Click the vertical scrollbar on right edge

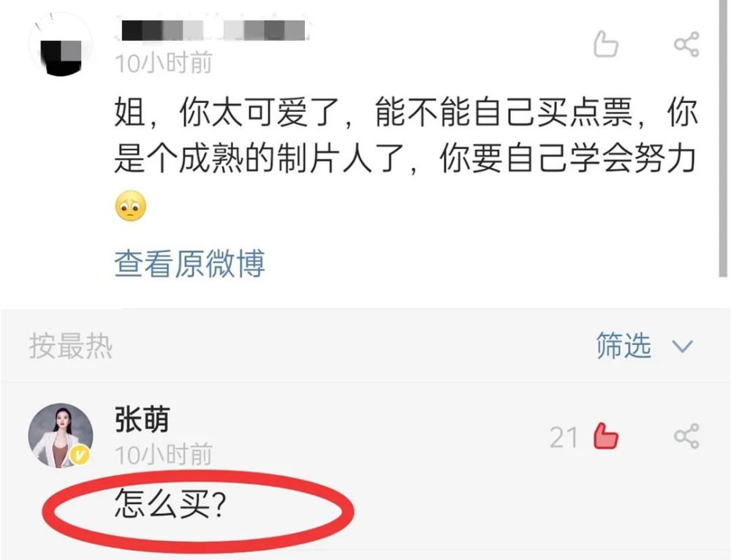click(723, 138)
